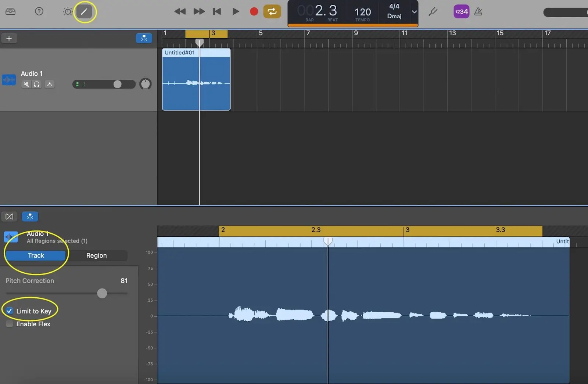588x384 pixels.
Task: Mute the Audio 1 track
Action: click(x=26, y=84)
